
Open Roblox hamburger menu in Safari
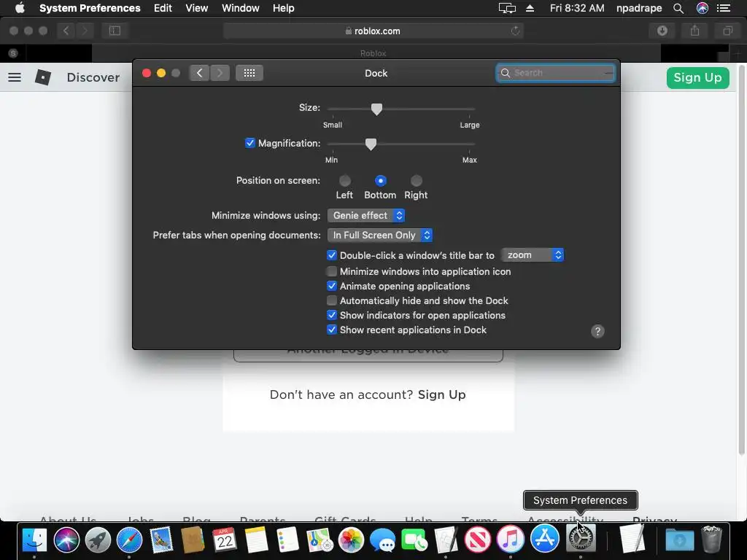pos(15,77)
